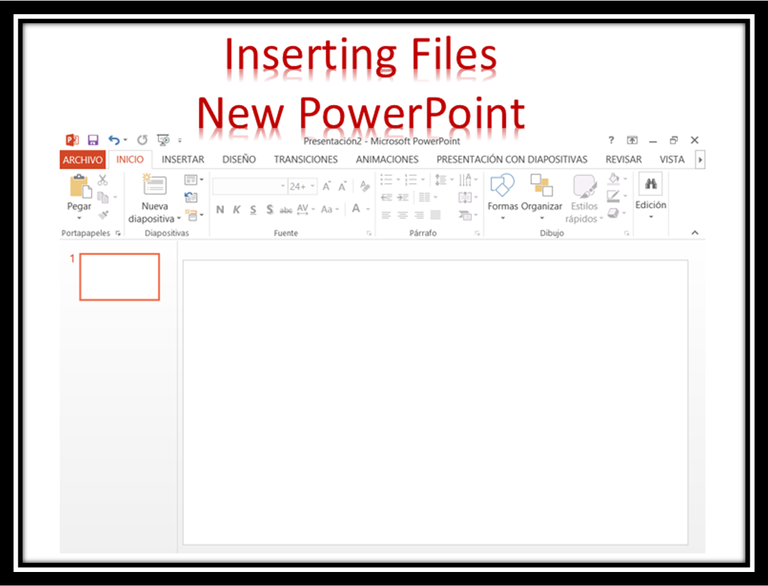Collapse the ribbon with the chevron
Viewport: 768px width, 586px height.
695,233
